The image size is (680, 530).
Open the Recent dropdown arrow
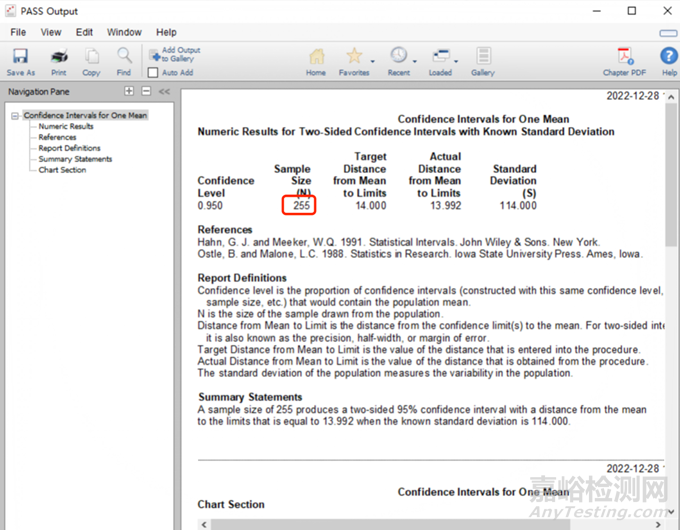(x=416, y=62)
